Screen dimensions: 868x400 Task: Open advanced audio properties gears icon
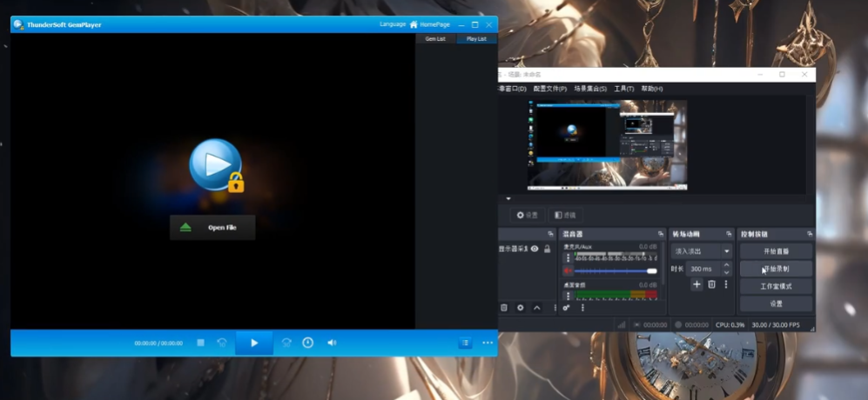point(566,308)
